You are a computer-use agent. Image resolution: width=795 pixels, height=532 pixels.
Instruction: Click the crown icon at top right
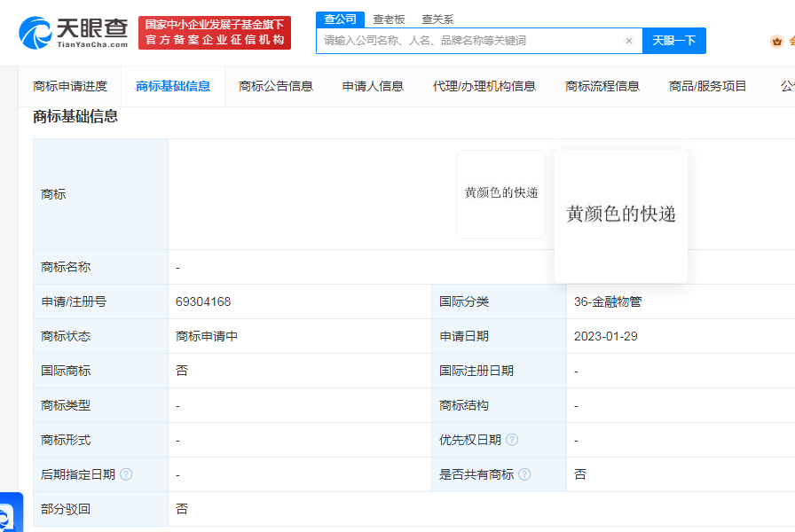pos(777,41)
